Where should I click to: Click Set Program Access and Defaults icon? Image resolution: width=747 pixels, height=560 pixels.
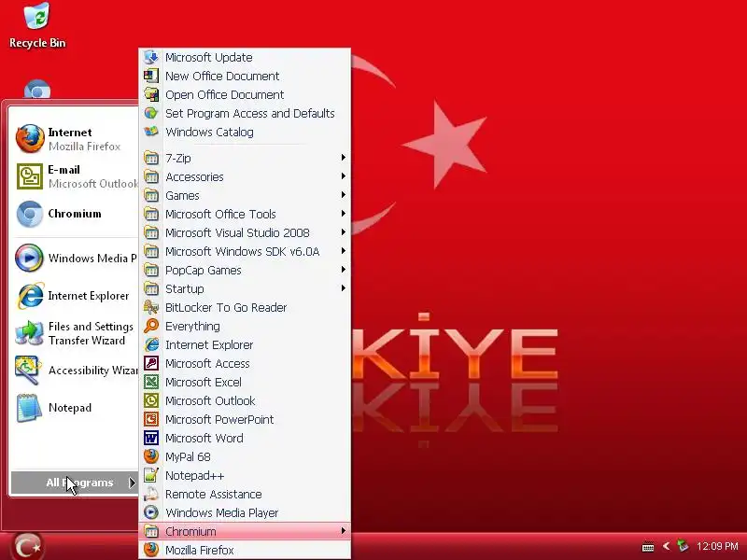(x=151, y=113)
